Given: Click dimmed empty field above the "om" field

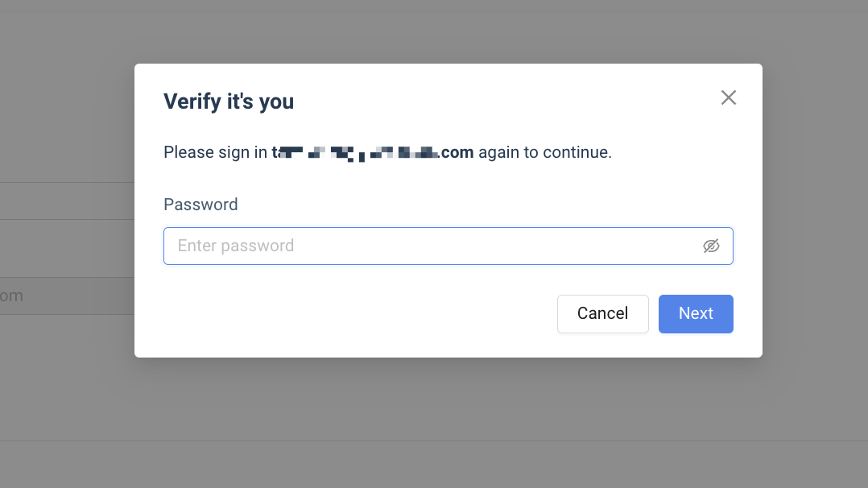Looking at the screenshot, I should [64, 201].
